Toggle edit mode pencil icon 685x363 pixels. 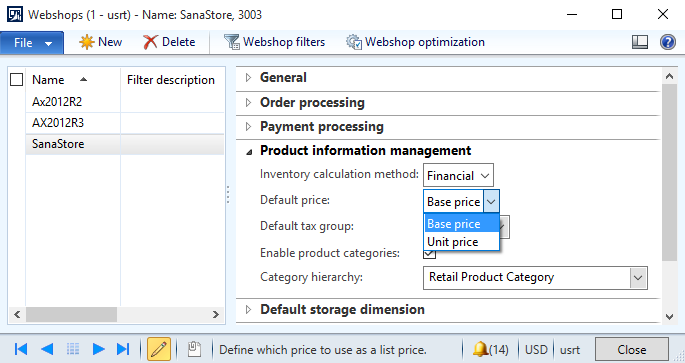tap(159, 349)
